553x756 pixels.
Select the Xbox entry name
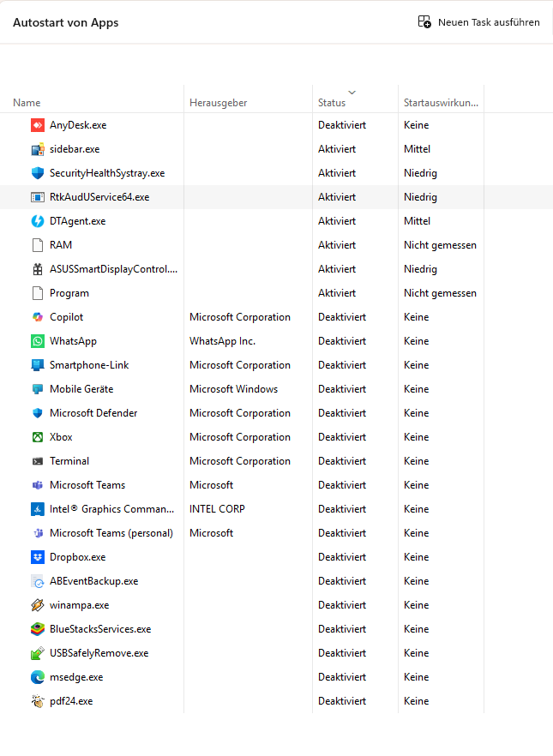click(61, 437)
